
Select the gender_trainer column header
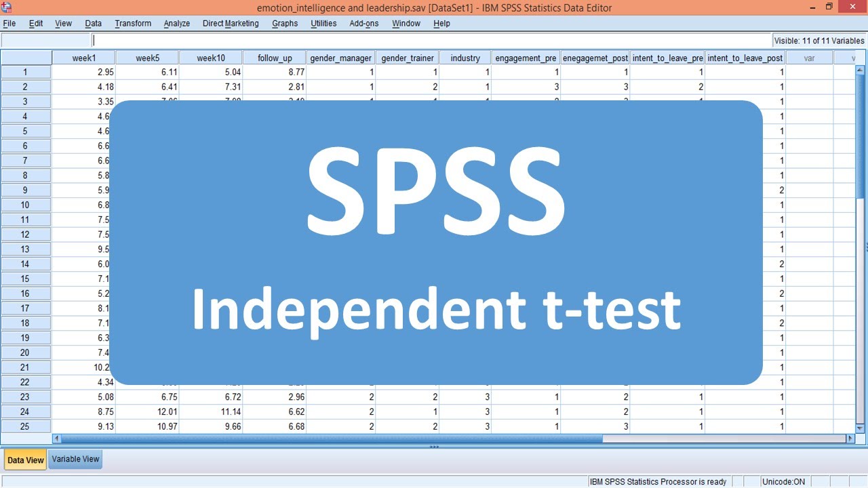click(x=408, y=58)
